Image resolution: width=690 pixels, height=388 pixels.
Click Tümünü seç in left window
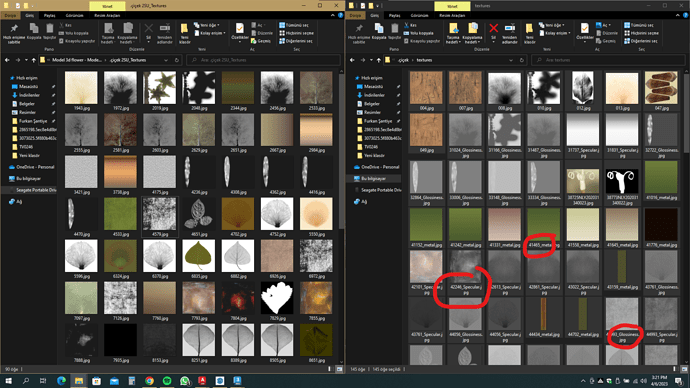[294, 25]
